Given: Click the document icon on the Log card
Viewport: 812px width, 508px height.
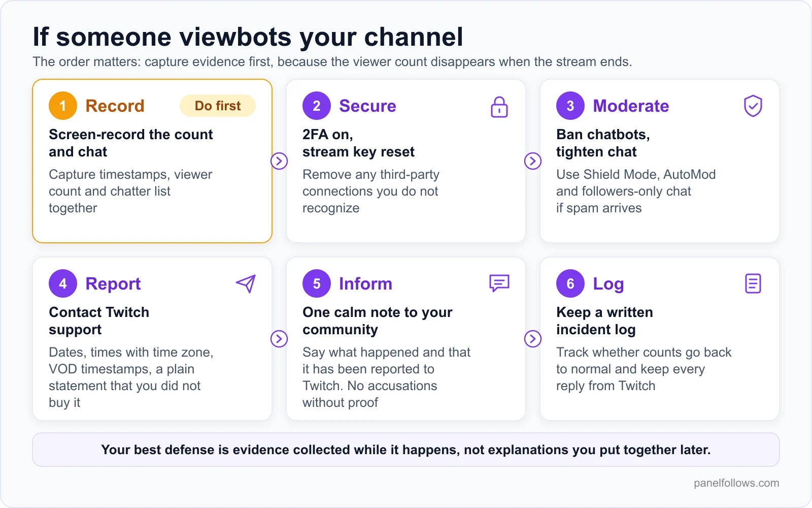Looking at the screenshot, I should coord(753,283).
